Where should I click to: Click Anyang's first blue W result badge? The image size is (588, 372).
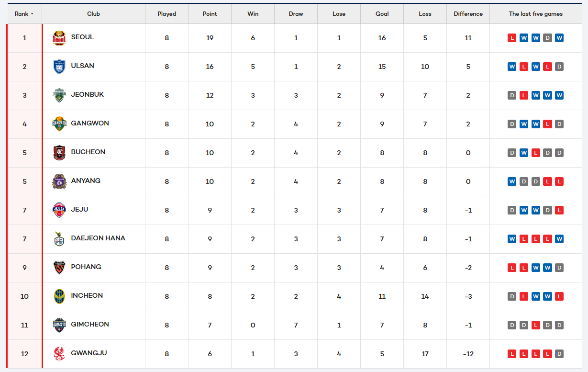[512, 181]
